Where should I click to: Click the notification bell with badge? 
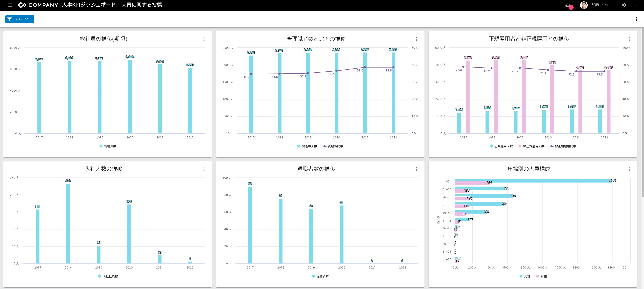(x=568, y=5)
